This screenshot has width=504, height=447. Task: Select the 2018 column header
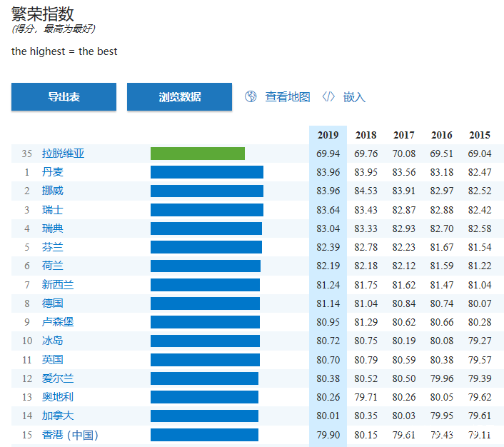pos(366,135)
